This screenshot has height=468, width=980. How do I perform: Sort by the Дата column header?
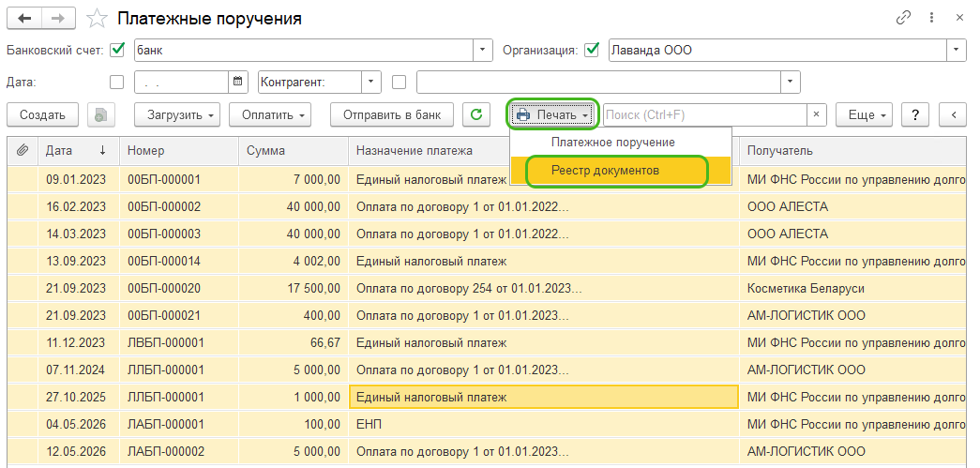coord(79,151)
